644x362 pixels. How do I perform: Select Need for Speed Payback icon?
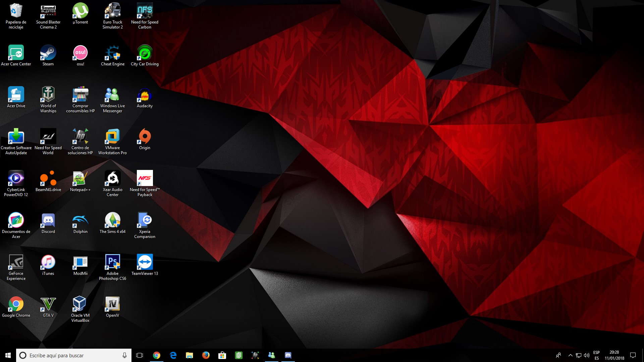coord(145,183)
